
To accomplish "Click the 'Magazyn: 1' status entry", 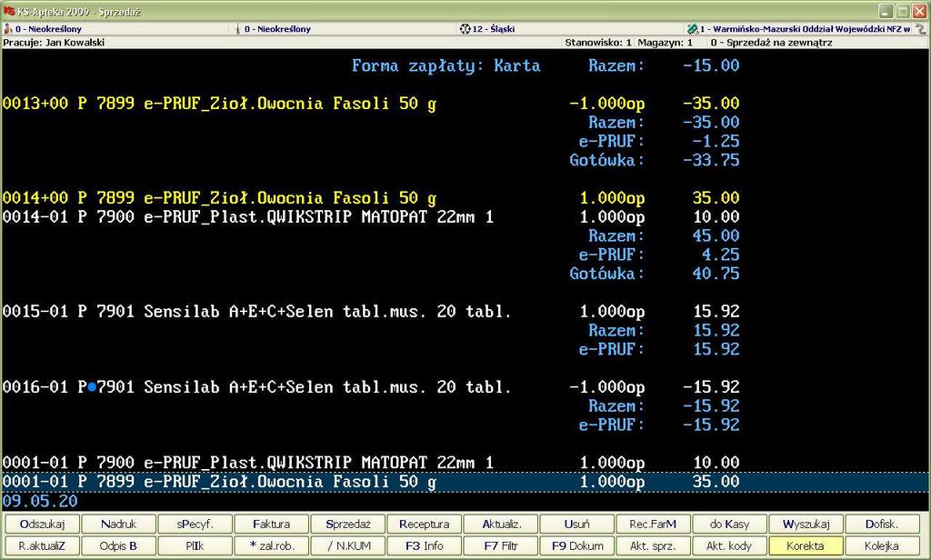I will pos(665,42).
